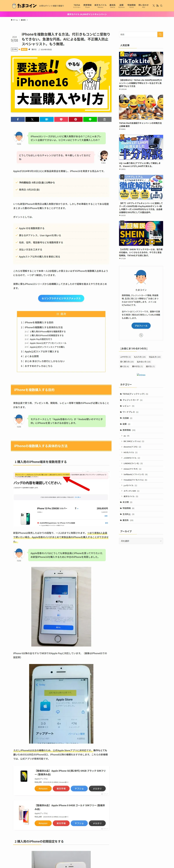The image size is (174, 868).
Task: Click プロフィール button in sidebar
Action: (141, 326)
